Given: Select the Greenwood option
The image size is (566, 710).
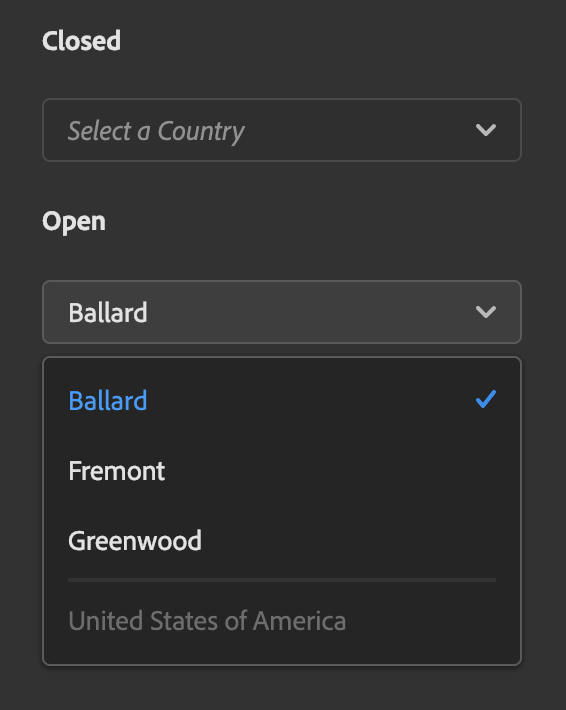Looking at the screenshot, I should click(282, 541).
